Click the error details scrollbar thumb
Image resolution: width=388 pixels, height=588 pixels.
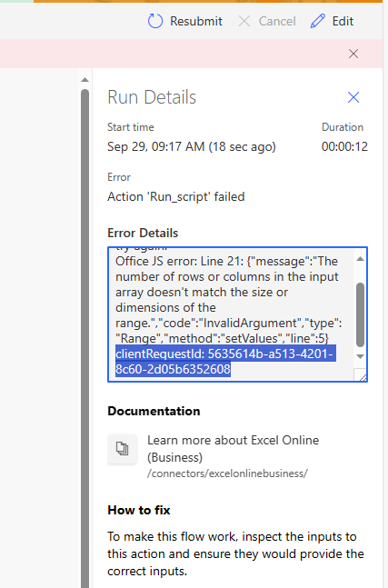pyautogui.click(x=360, y=314)
